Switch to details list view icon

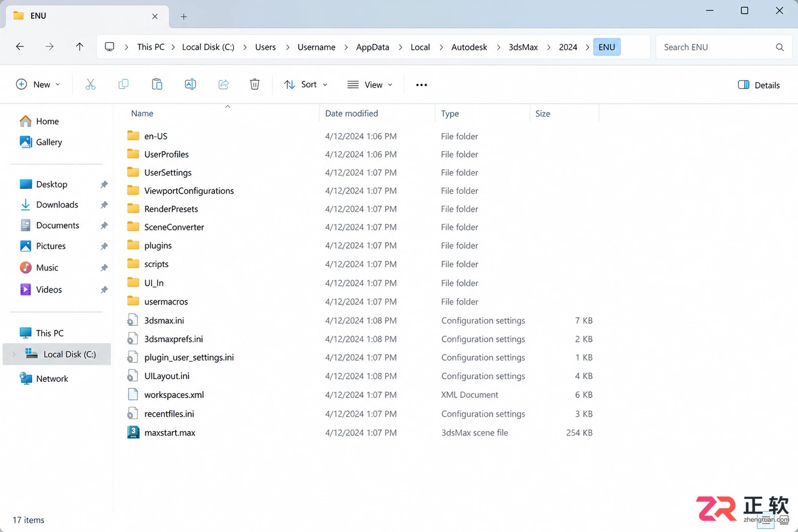point(765,520)
